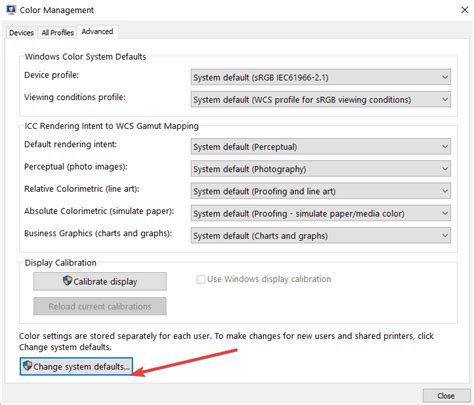474x405 pixels.
Task: Switch to the Devices tab
Action: pyautogui.click(x=21, y=33)
